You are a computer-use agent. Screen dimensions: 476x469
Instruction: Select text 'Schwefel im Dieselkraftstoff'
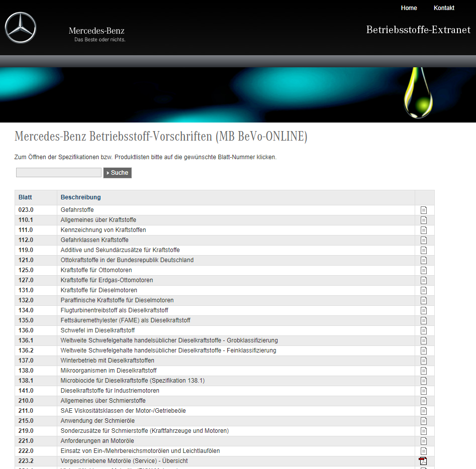[98, 330]
